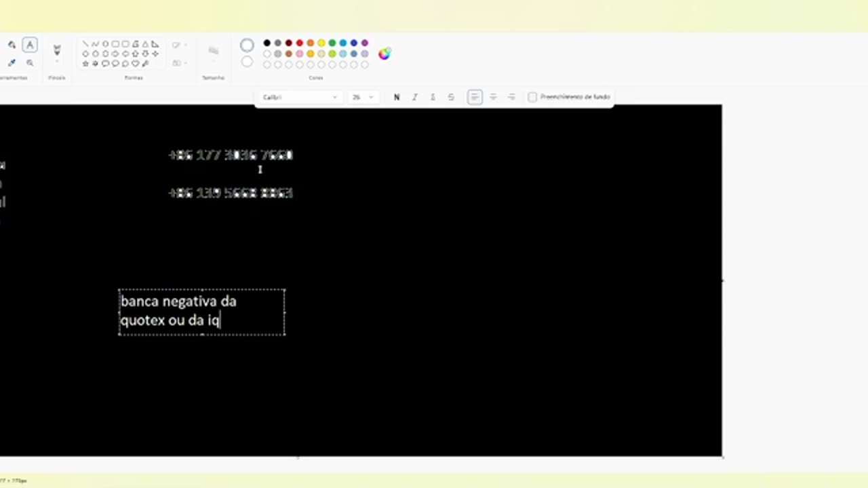The width and height of the screenshot is (868, 488).
Task: Select the Four-point star shape
Action: tap(155, 54)
